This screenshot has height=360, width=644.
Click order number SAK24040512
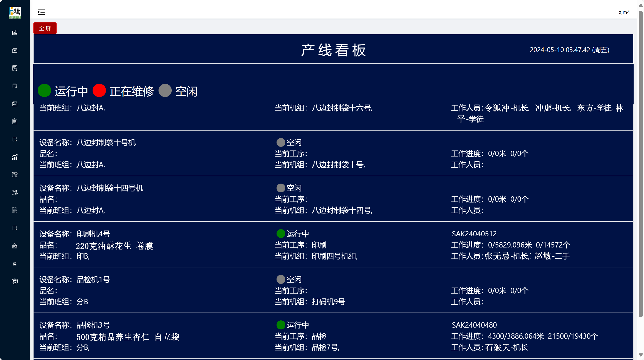pos(474,234)
